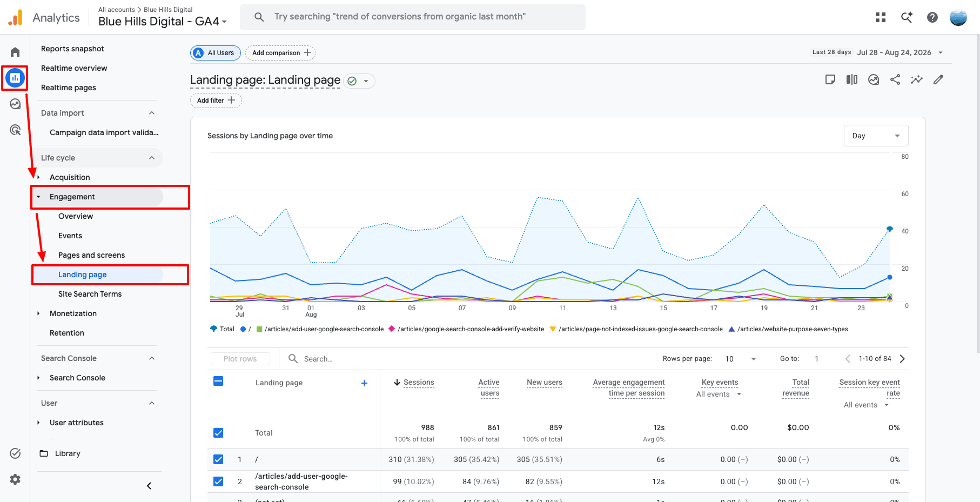Open the Advertising icon in left rail
This screenshot has width=980, height=502.
(x=15, y=130)
